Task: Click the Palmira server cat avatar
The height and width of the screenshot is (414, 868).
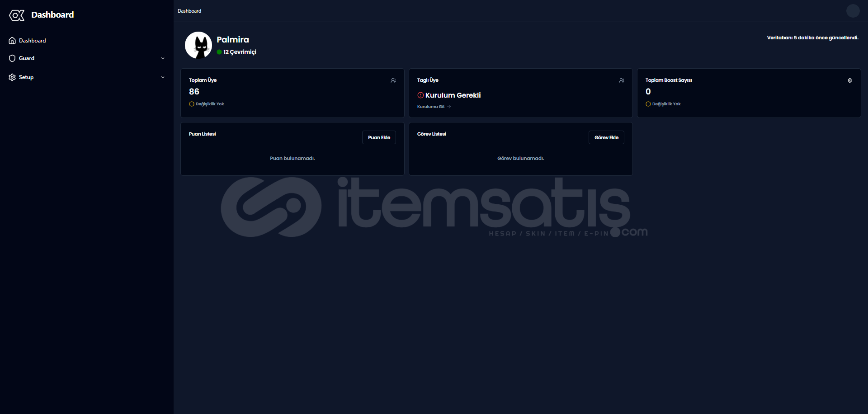Action: click(x=198, y=45)
